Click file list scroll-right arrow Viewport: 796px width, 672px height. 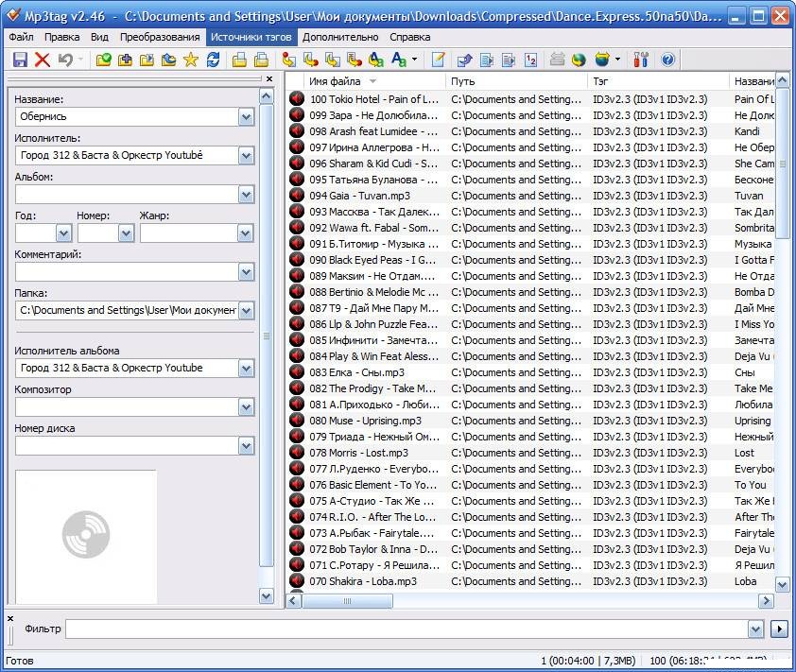[x=766, y=601]
